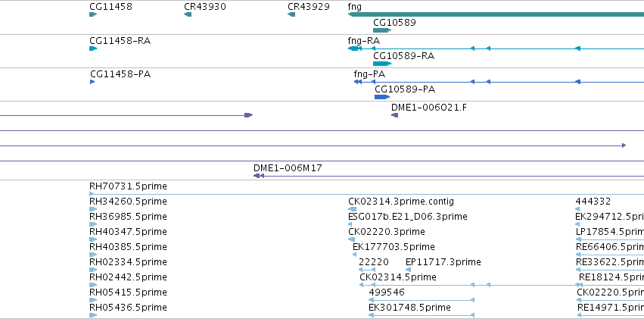
Task: Click the DME1-006M17 label
Action: pos(288,168)
